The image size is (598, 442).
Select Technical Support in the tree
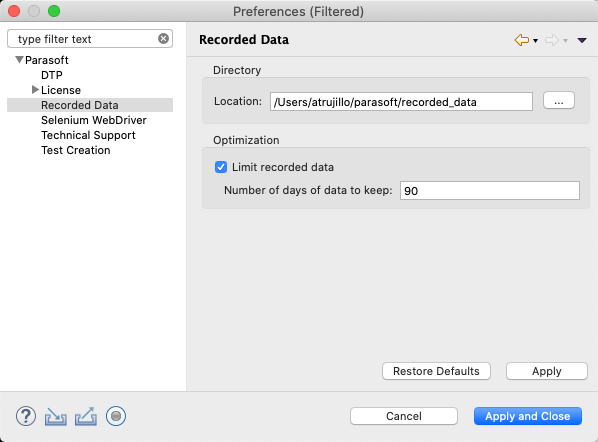coord(88,135)
